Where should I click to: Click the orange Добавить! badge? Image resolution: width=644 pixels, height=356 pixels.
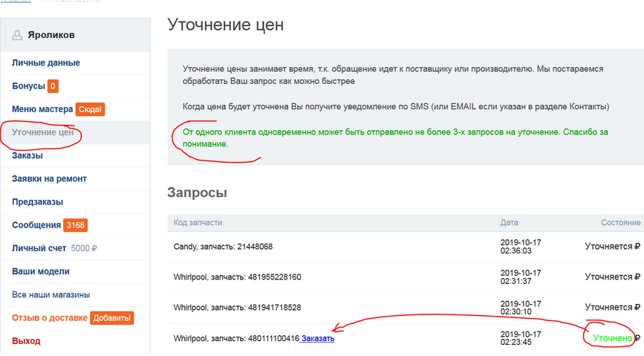[111, 318]
